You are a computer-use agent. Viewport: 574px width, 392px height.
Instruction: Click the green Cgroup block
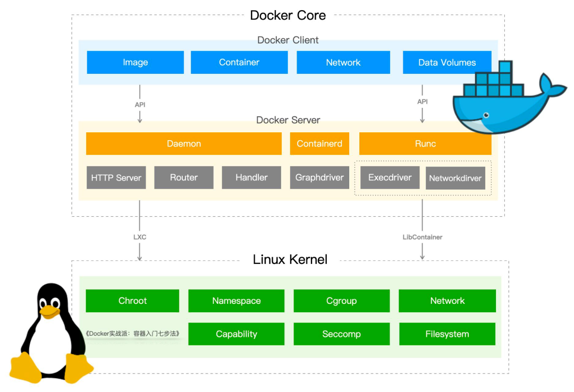coord(342,301)
